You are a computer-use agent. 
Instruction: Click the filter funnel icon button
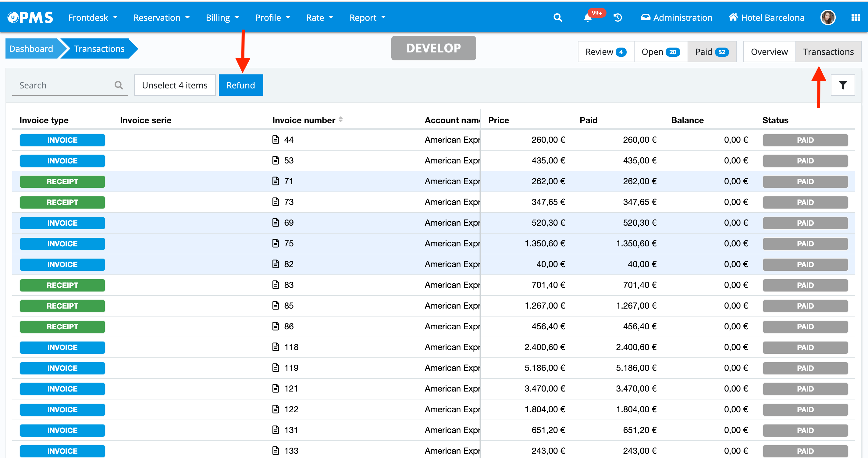tap(842, 85)
